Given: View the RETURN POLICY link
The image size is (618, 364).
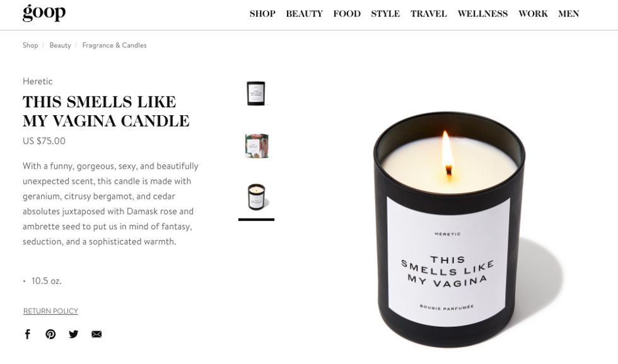Looking at the screenshot, I should click(x=50, y=311).
